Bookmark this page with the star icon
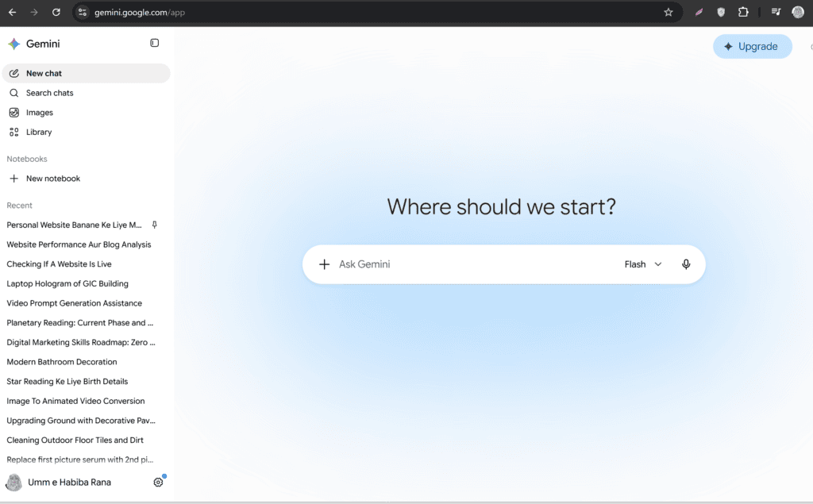 pyautogui.click(x=669, y=13)
